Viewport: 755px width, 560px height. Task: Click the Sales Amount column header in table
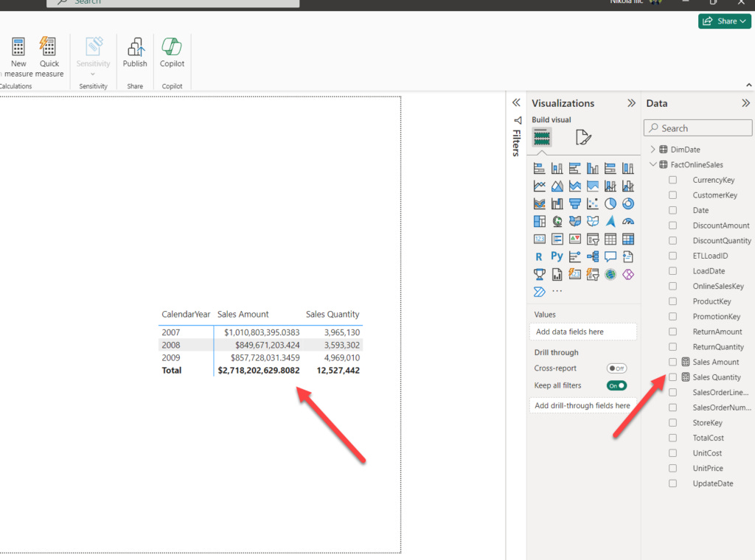243,314
